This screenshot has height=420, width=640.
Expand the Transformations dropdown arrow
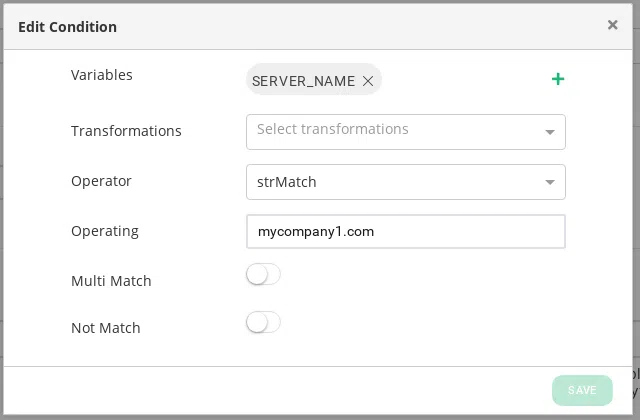(549, 132)
